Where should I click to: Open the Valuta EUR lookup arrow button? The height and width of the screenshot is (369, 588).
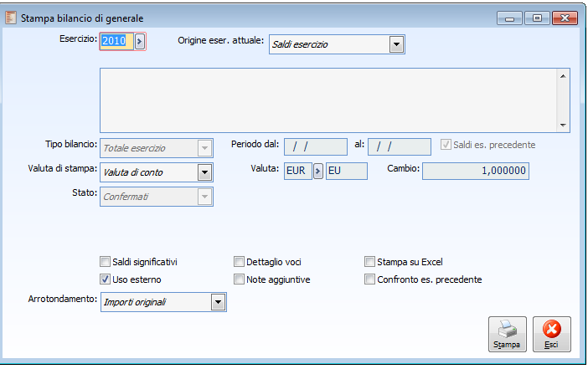[x=318, y=172]
